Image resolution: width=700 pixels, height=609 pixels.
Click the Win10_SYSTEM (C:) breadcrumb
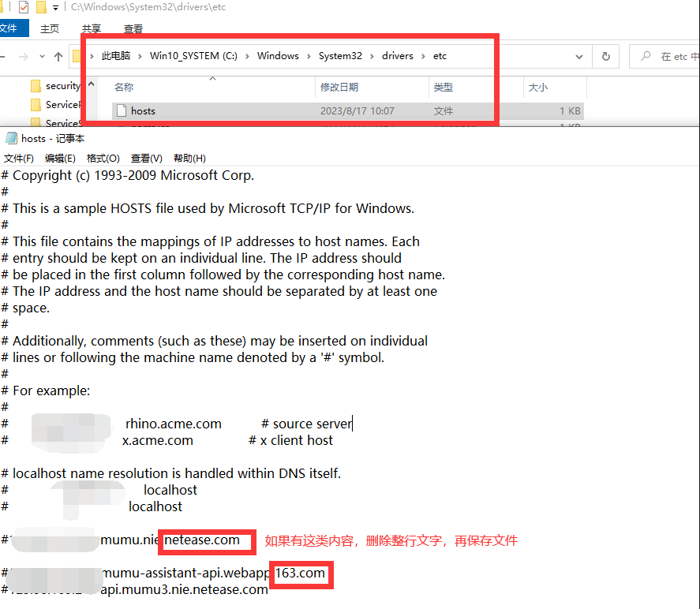click(193, 56)
